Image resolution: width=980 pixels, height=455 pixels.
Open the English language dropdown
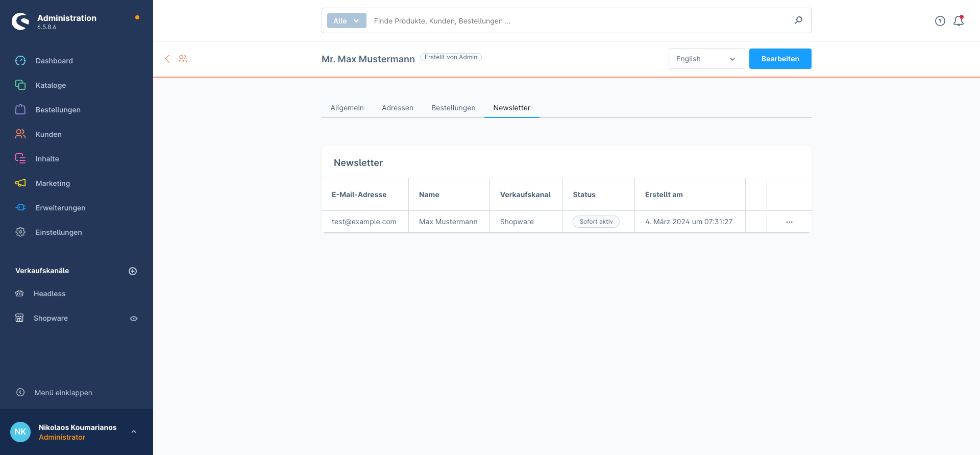[706, 59]
